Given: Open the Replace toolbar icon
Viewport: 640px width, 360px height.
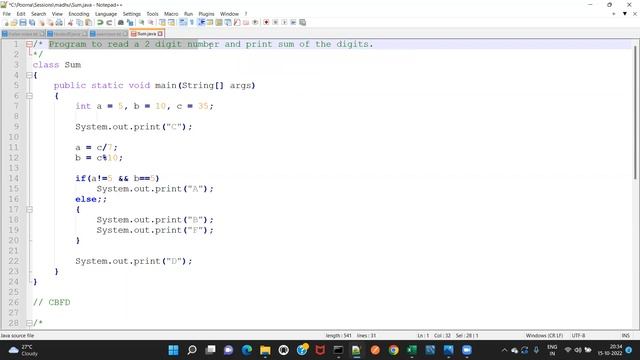Looking at the screenshot, I should click(x=130, y=22).
